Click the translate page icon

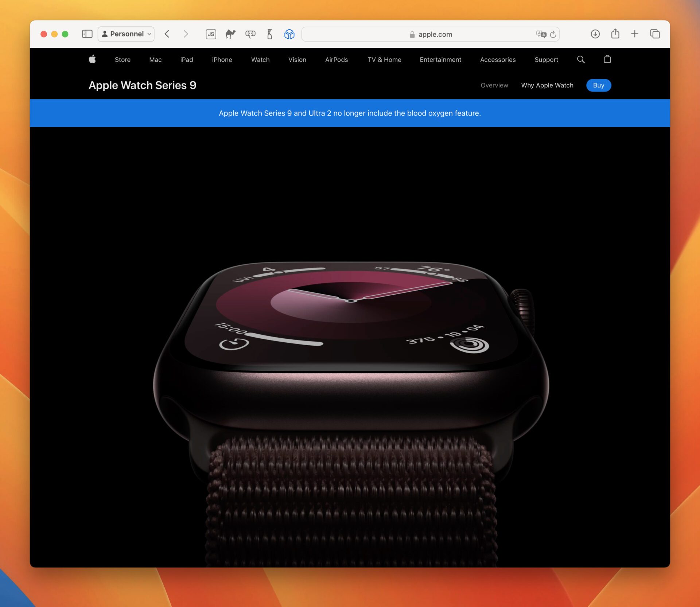point(541,34)
